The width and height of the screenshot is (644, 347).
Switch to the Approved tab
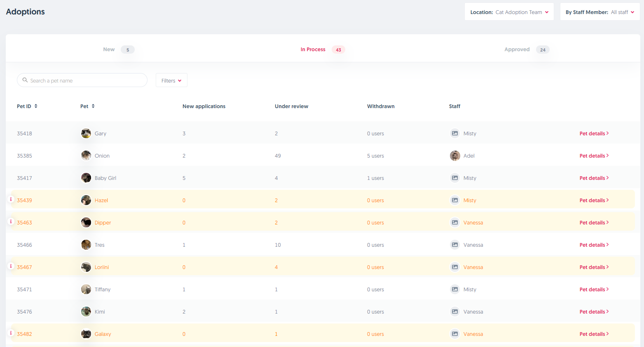pyautogui.click(x=517, y=50)
